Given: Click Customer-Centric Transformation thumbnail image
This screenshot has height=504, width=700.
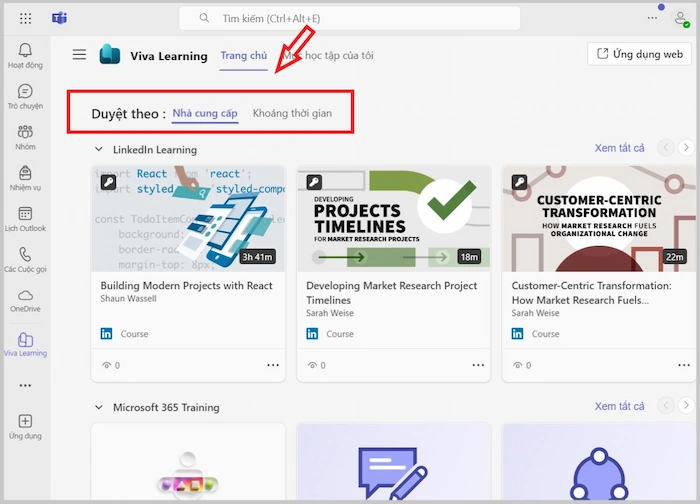Looking at the screenshot, I should 599,219.
